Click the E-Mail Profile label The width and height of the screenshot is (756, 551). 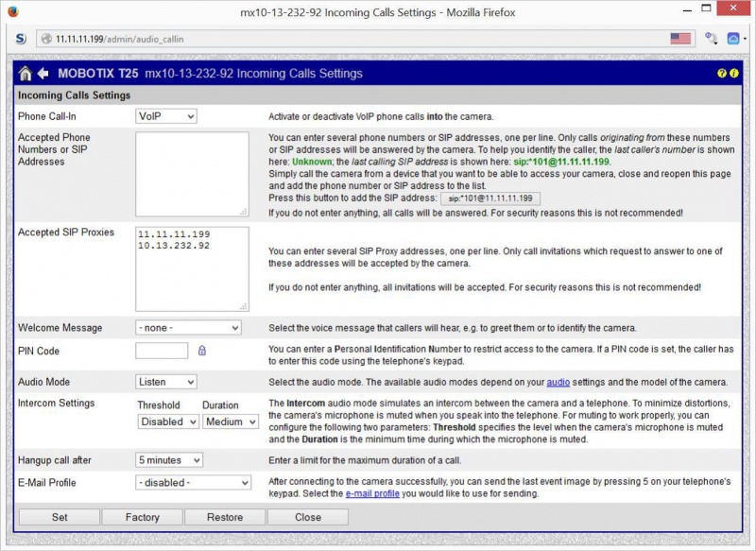[46, 483]
